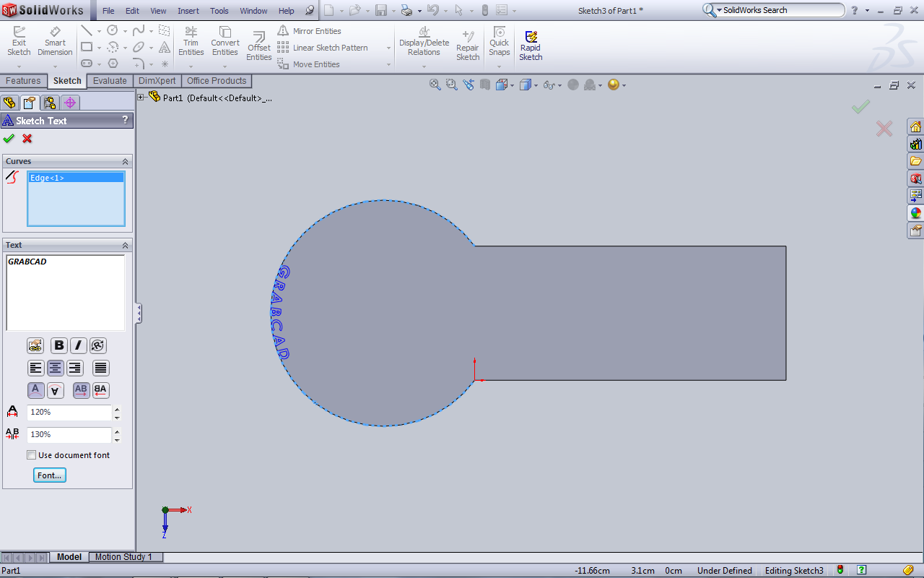This screenshot has height=578, width=924.
Task: Open the Insert menu
Action: tap(188, 11)
